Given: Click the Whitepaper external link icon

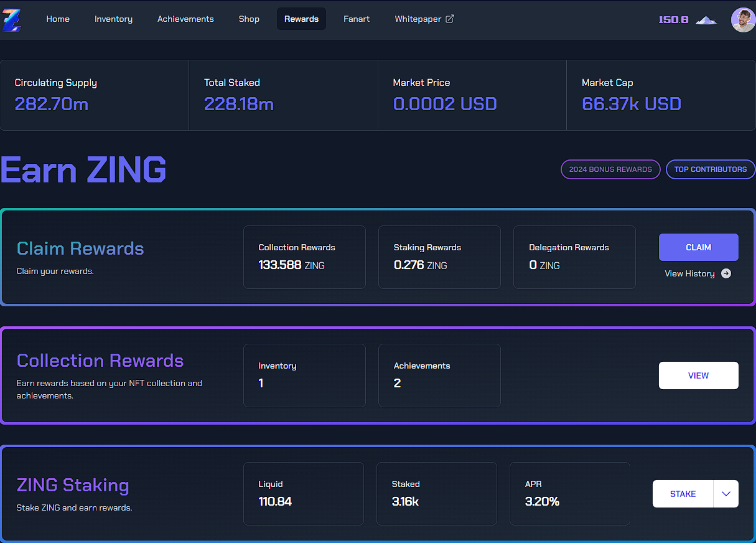Looking at the screenshot, I should pos(450,19).
